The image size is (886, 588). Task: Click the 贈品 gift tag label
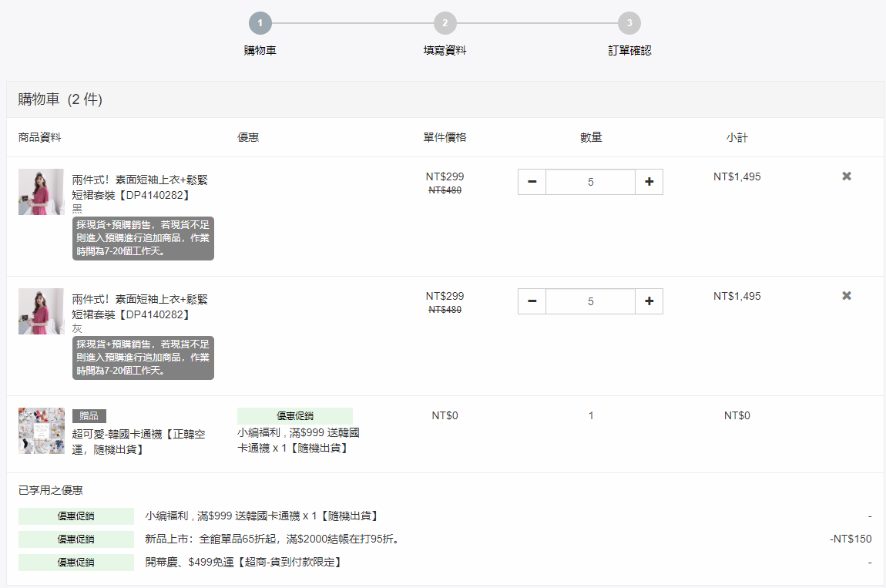click(x=89, y=416)
